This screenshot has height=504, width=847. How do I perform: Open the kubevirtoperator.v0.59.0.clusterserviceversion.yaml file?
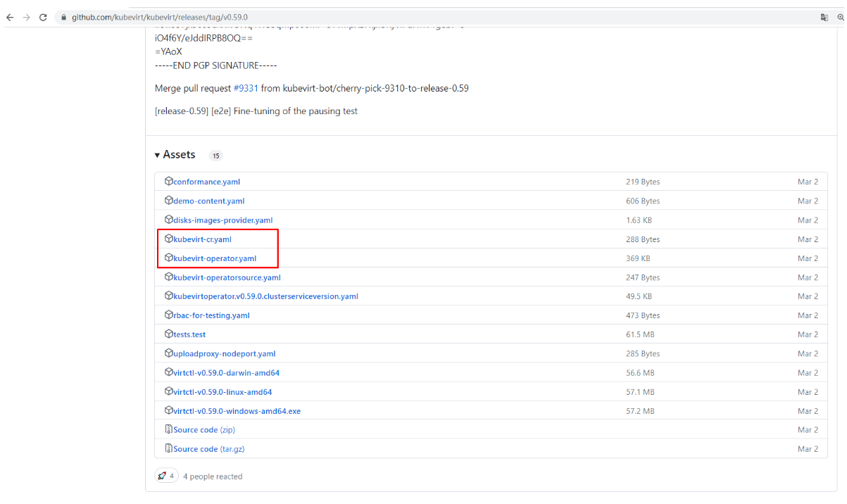(x=265, y=296)
